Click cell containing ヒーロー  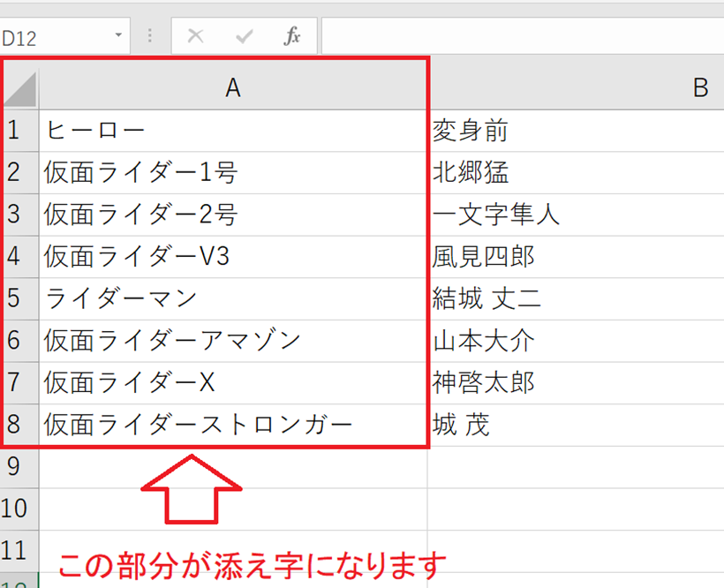pyautogui.click(x=233, y=131)
